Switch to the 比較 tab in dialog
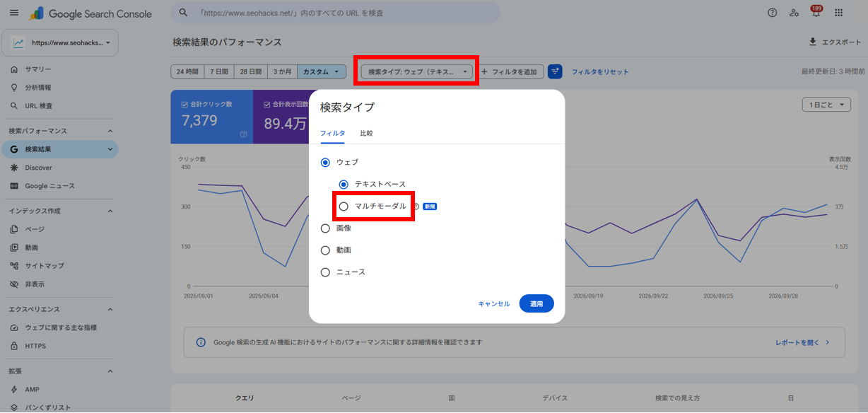Screen dimensions: 868x413 coord(366,133)
